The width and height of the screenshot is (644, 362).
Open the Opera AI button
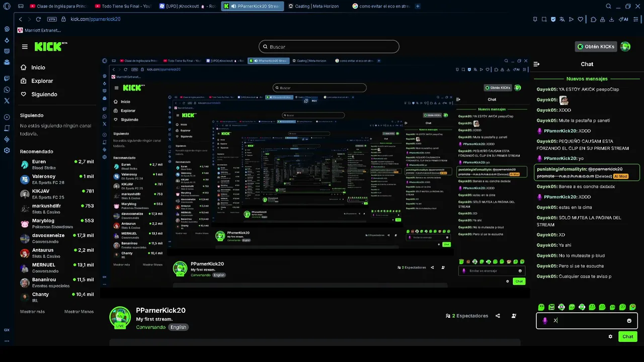point(624,19)
